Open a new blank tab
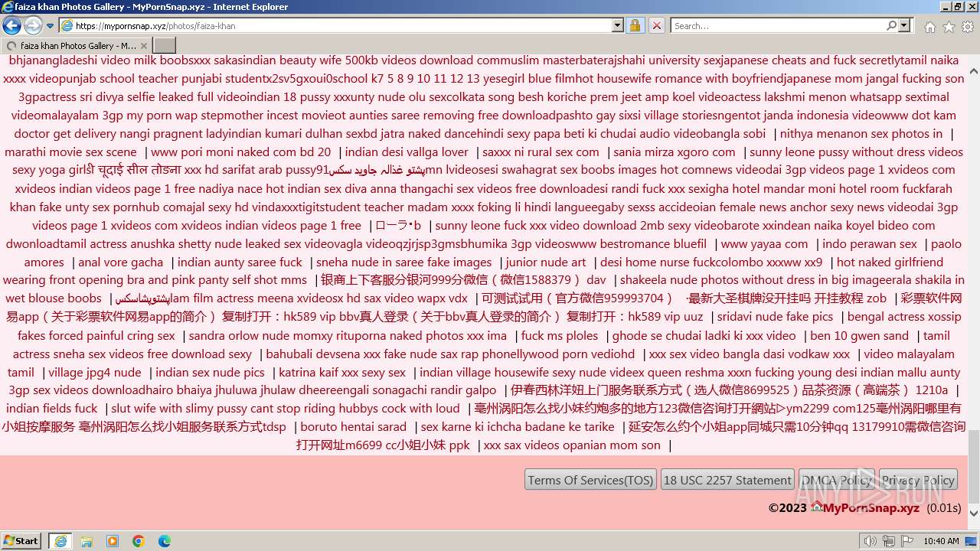 (x=165, y=45)
